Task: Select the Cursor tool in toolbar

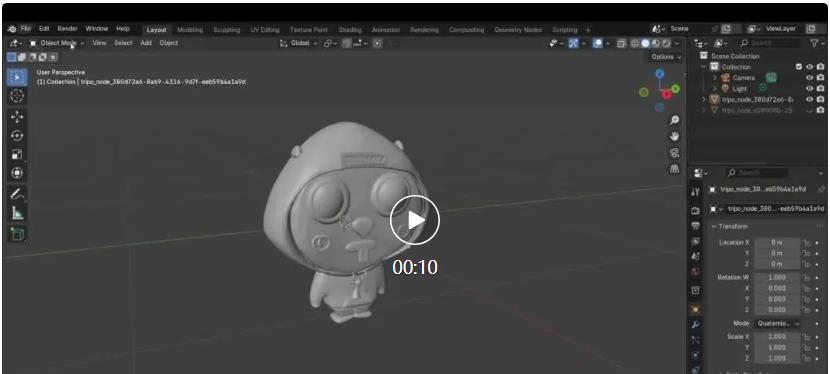Action: pyautogui.click(x=17, y=96)
